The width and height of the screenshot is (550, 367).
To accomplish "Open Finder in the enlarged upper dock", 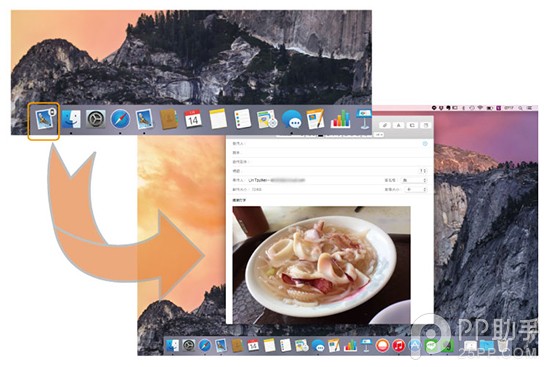I will pyautogui.click(x=71, y=119).
